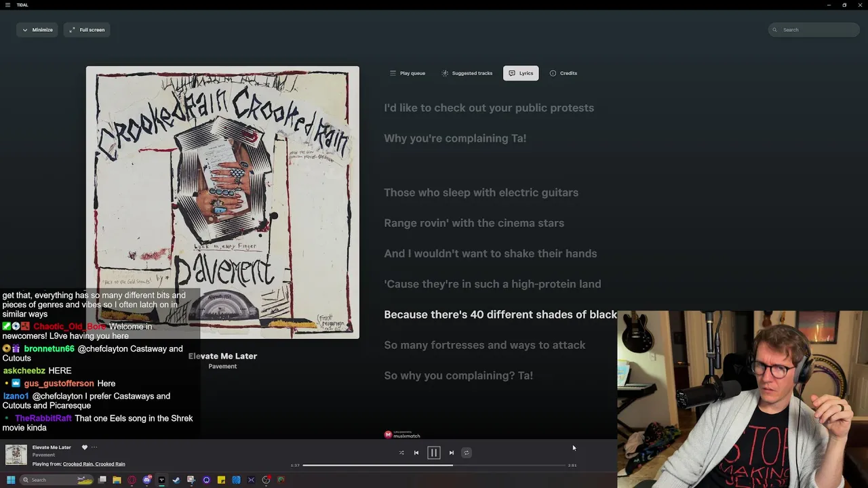This screenshot has height=488, width=868.
Task: Click the TIDAL search field
Action: (814, 30)
